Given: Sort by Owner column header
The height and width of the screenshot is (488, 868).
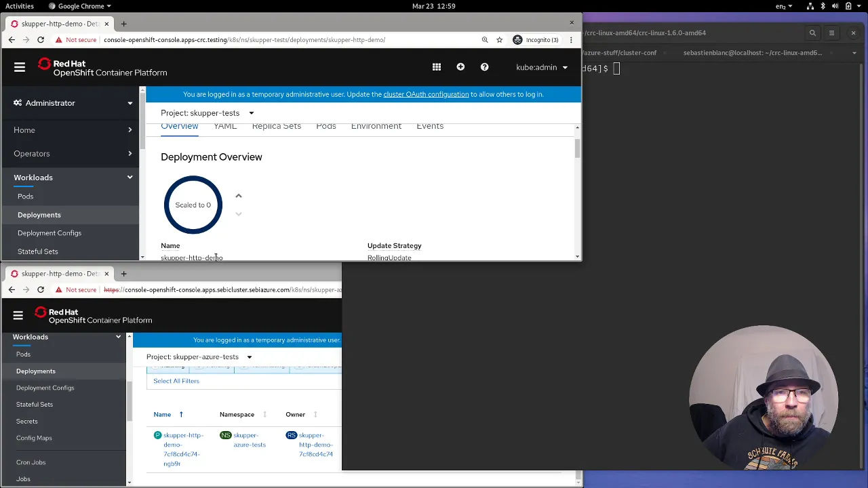Looking at the screenshot, I should [295, 414].
